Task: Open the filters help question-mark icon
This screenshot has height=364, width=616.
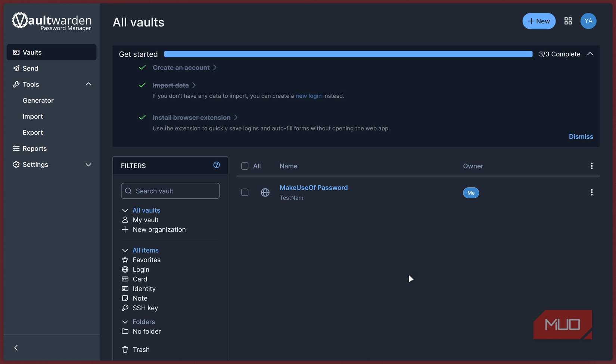Action: tap(217, 165)
